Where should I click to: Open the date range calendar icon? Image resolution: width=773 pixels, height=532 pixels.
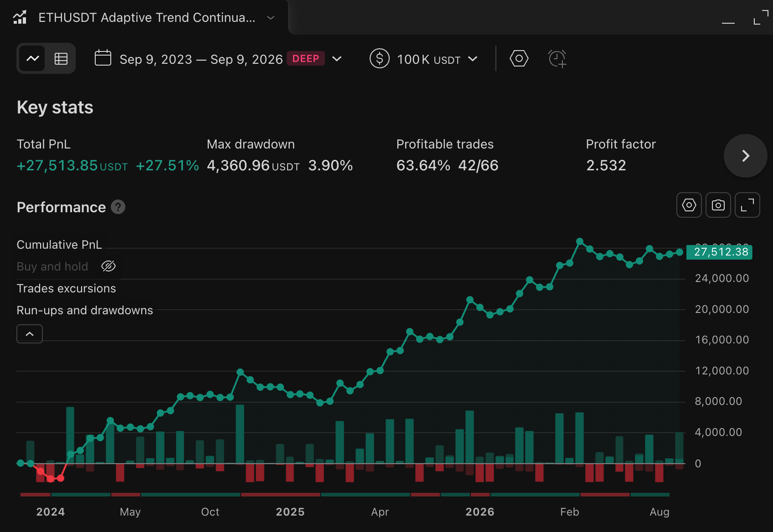[103, 58]
